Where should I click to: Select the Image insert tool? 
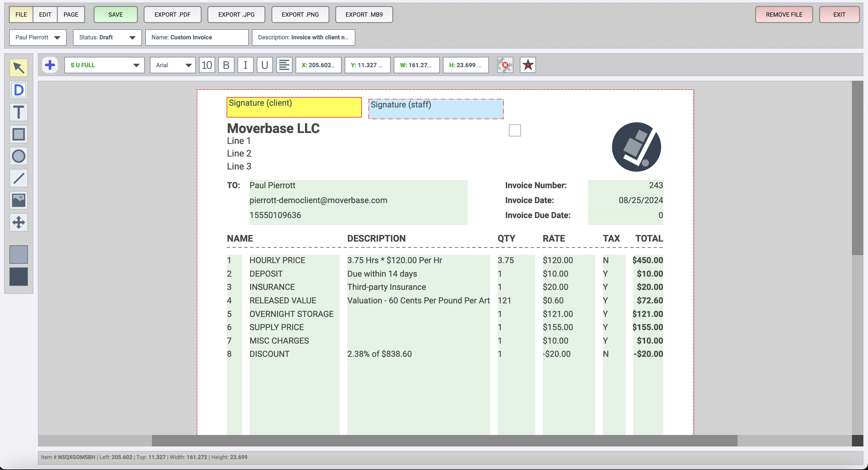[19, 200]
